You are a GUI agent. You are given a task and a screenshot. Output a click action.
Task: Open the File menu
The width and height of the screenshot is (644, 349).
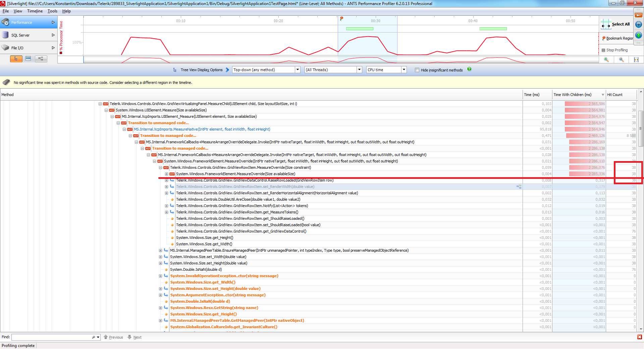[x=6, y=11]
